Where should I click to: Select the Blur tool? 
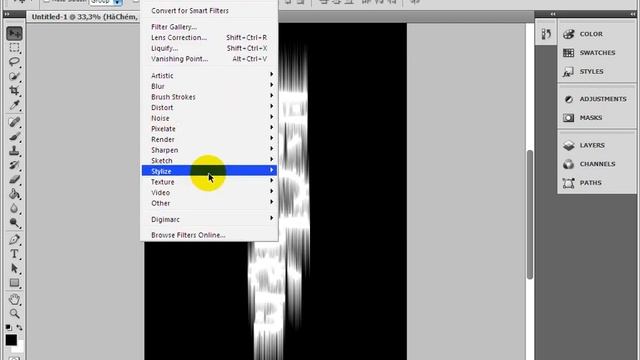[x=14, y=208]
